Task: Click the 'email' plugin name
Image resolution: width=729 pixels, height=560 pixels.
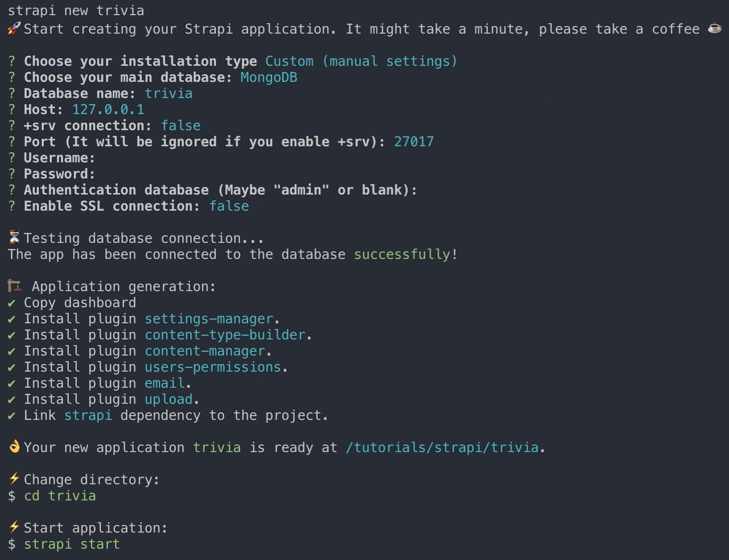Action: click(165, 383)
